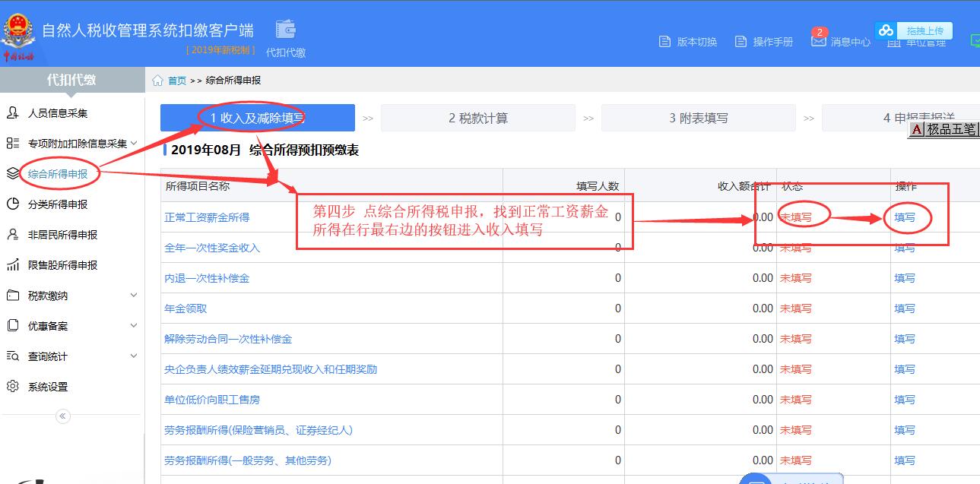980x484 pixels.
Task: Click 填写 for 正常工资薪金所得 row
Action: click(x=905, y=217)
